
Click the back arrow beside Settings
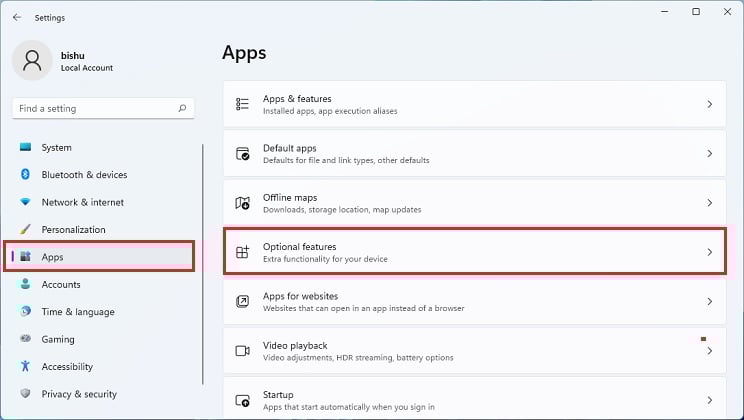coord(17,18)
